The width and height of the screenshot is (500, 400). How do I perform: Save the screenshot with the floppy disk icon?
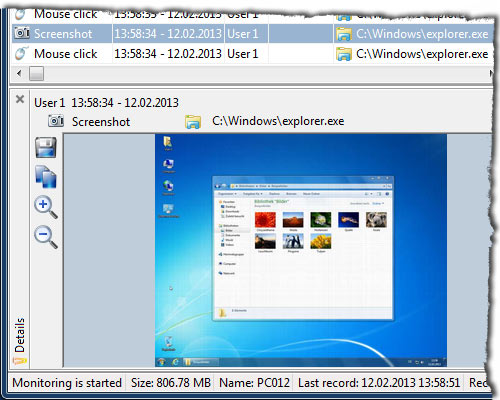click(x=46, y=147)
